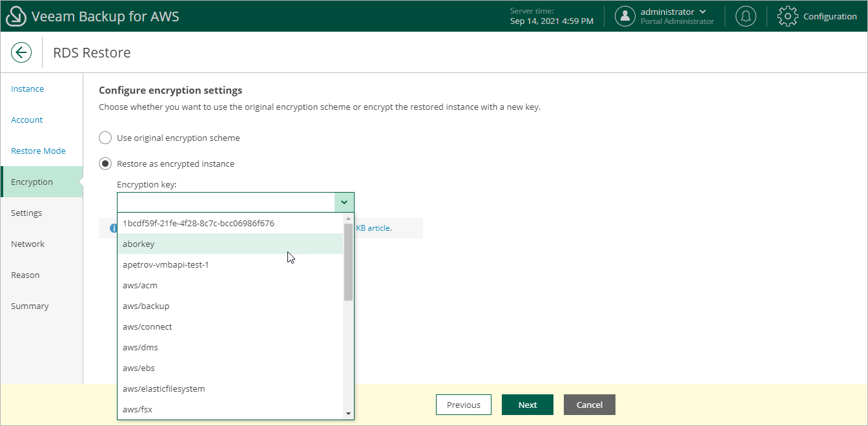868x426 pixels.
Task: Click the Previous button
Action: point(464,405)
